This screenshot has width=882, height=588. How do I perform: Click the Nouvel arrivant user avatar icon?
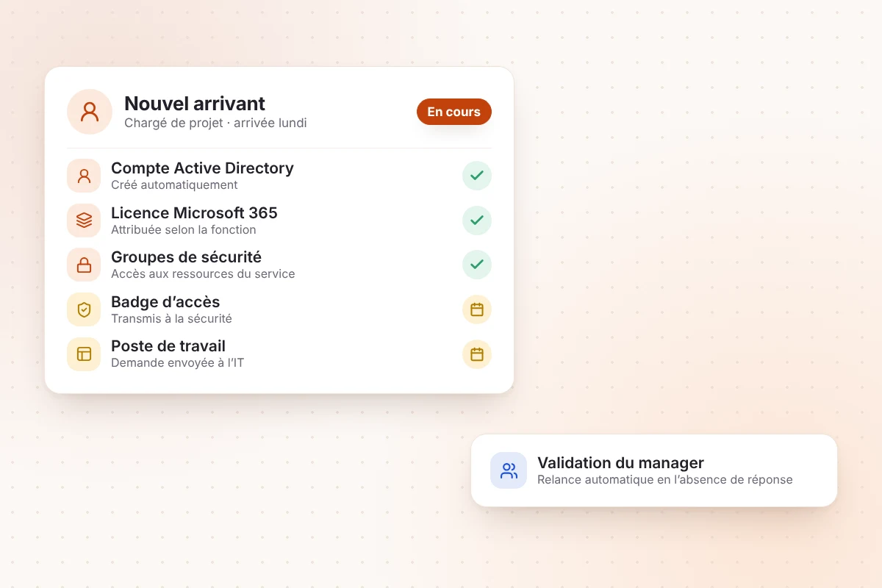coord(90,112)
